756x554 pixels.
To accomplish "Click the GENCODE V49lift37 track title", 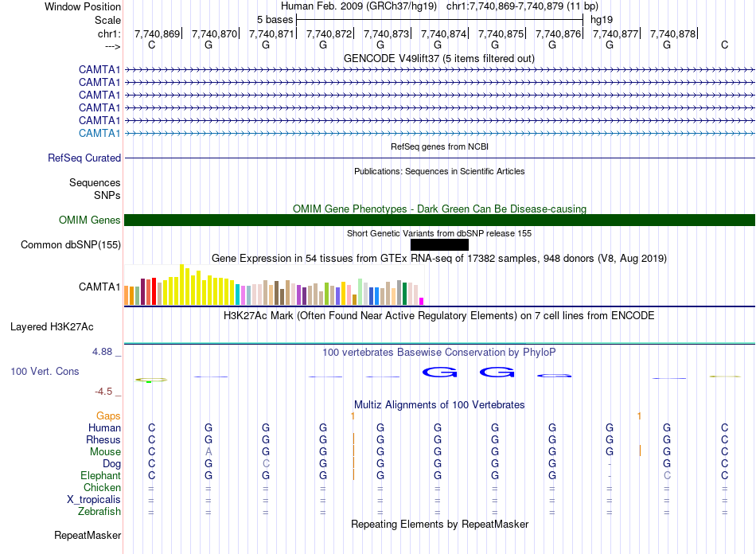I will tap(438, 58).
